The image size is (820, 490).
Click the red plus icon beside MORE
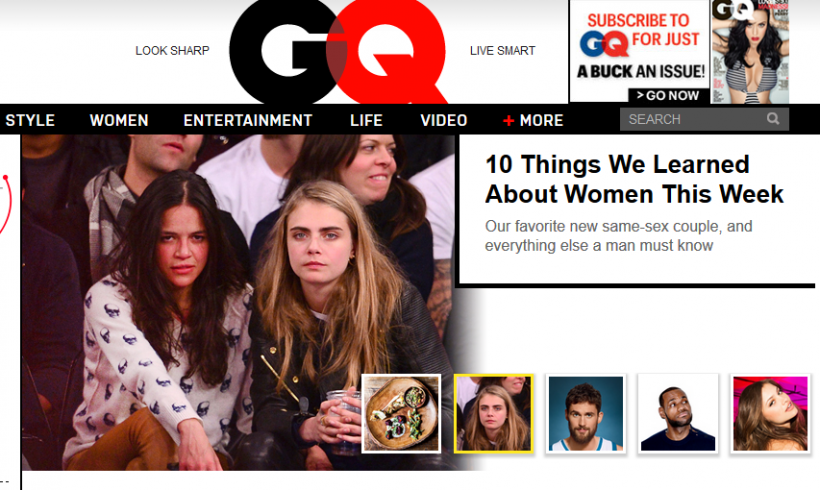click(508, 121)
